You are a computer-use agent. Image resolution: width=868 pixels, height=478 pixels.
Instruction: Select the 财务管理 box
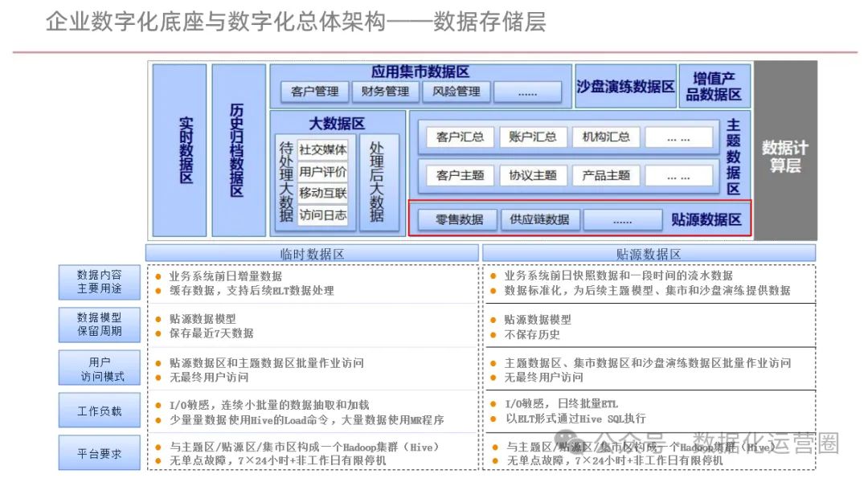click(385, 92)
